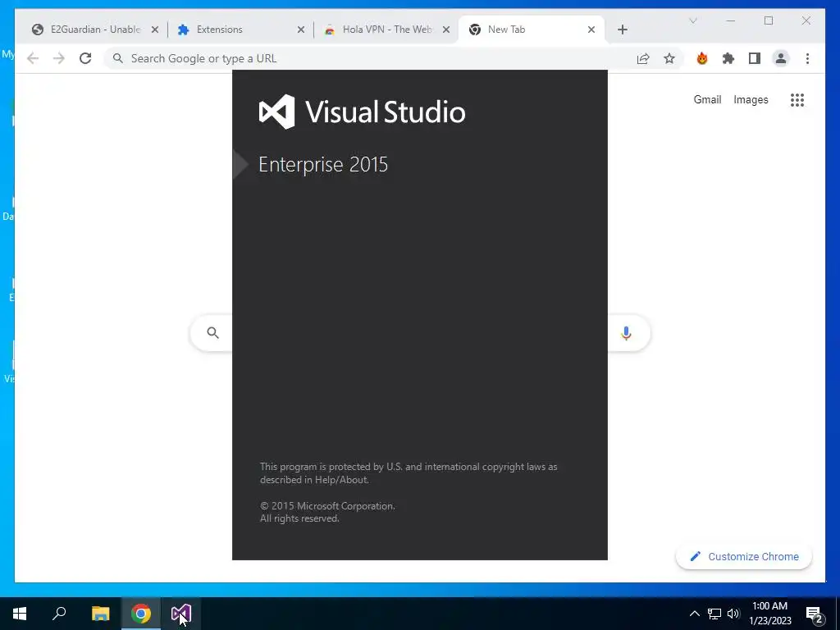The image size is (840, 630).
Task: Open a new Chrome tab with plus button
Action: coord(623,30)
